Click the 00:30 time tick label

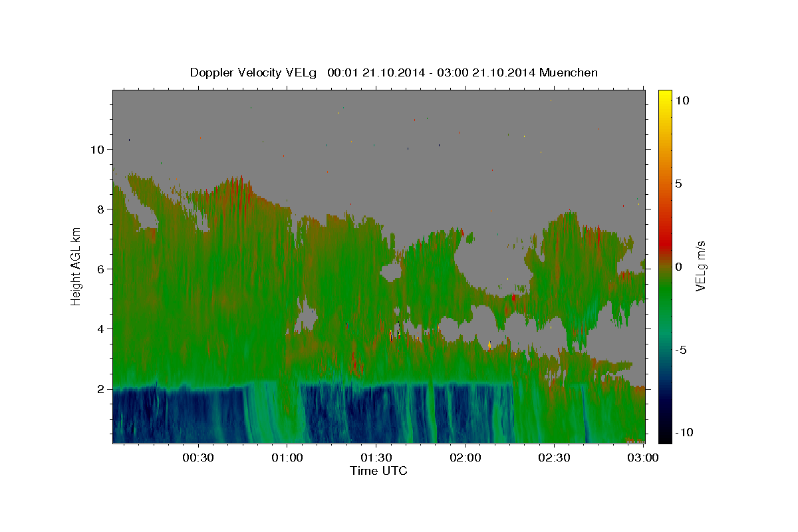198,458
